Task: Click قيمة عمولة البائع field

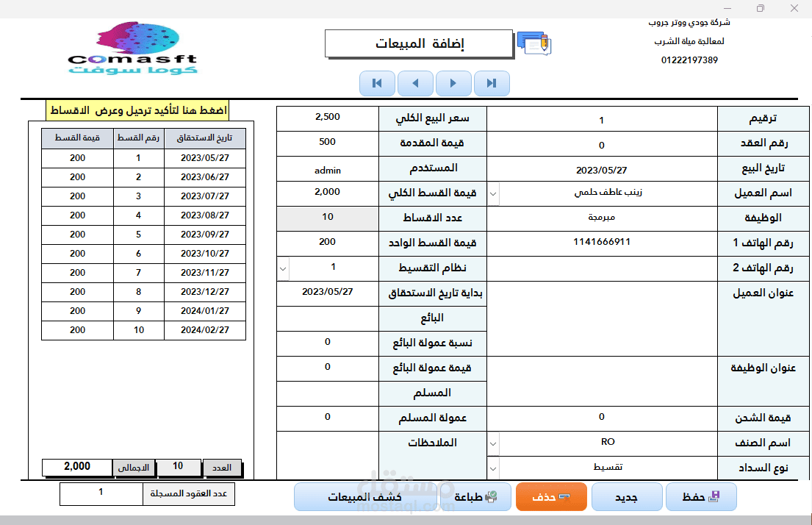Action: (x=328, y=368)
